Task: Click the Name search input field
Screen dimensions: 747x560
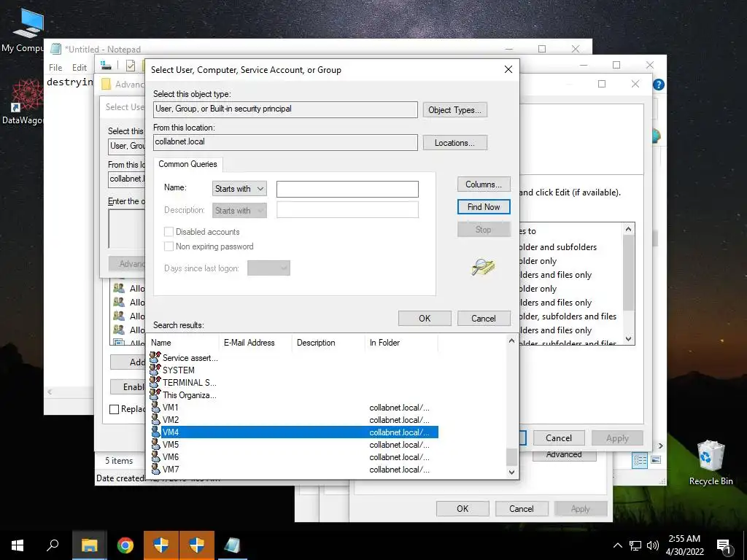Action: tap(347, 189)
